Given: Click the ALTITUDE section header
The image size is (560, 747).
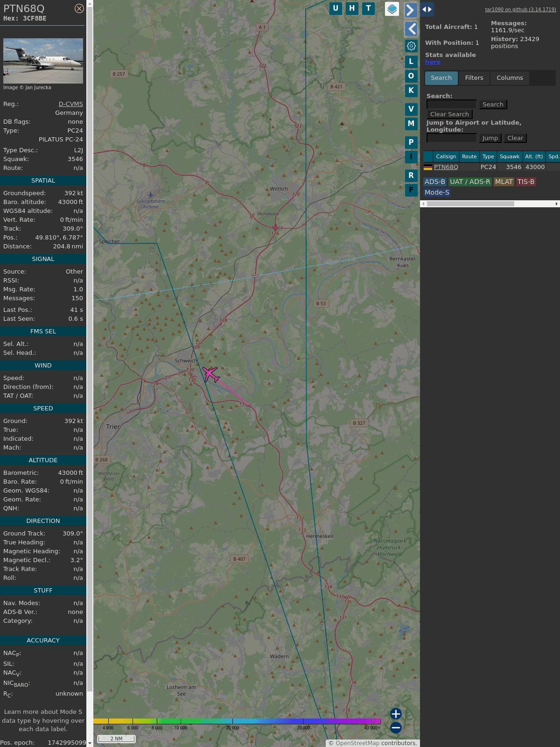Looking at the screenshot, I should pos(43,460).
